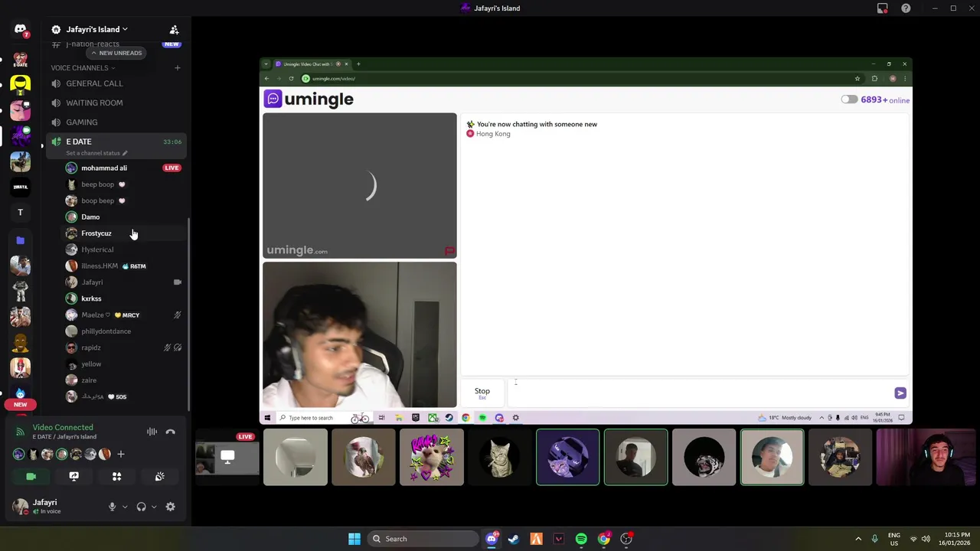
Task: Turn off camera with green video button
Action: (x=31, y=476)
